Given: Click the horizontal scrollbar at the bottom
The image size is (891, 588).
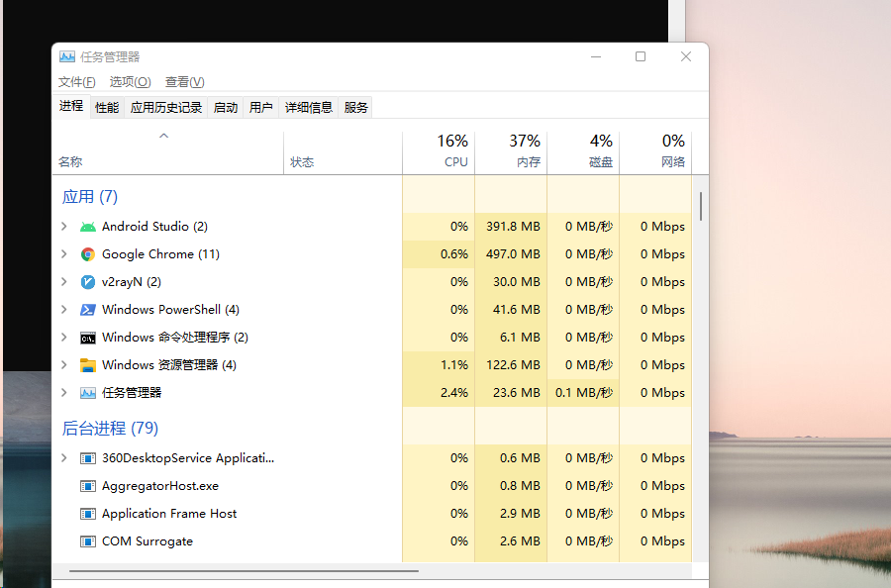Looking at the screenshot, I should pyautogui.click(x=244, y=571).
